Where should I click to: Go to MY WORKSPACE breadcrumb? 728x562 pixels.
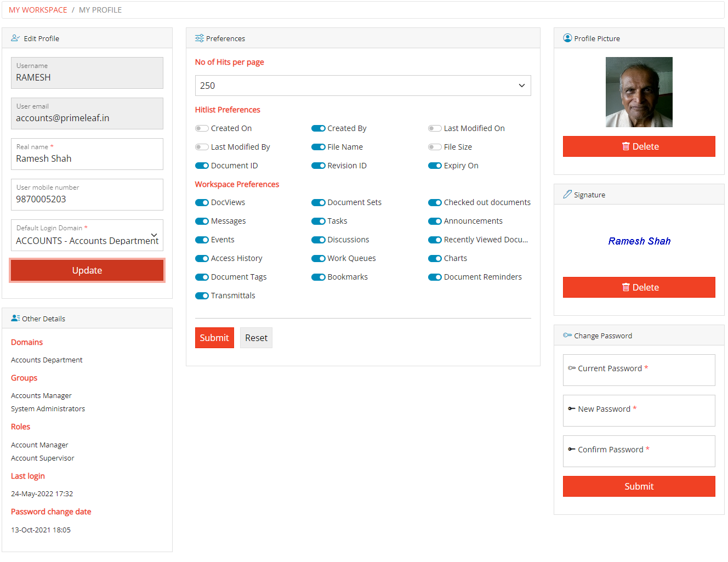tap(38, 10)
